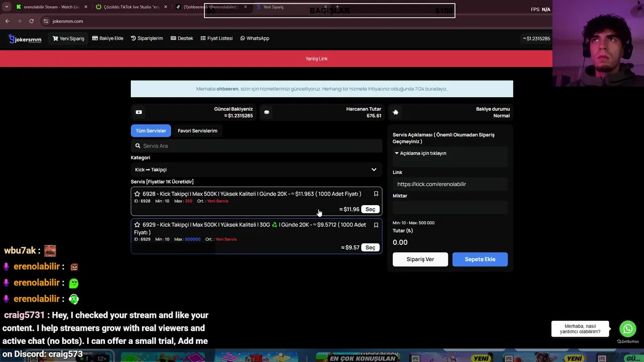Click the wbu7ak chat emote
Image resolution: width=644 pixels, height=362 pixels.
[50, 250]
